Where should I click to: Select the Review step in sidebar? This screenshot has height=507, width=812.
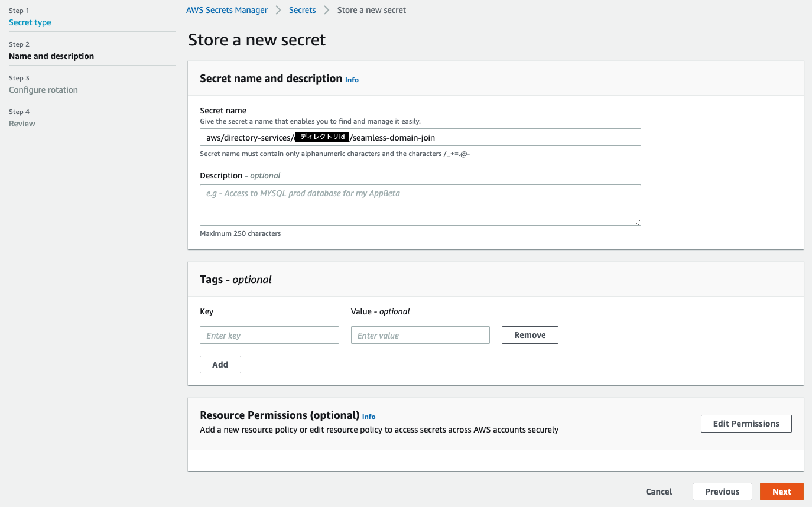tap(22, 123)
